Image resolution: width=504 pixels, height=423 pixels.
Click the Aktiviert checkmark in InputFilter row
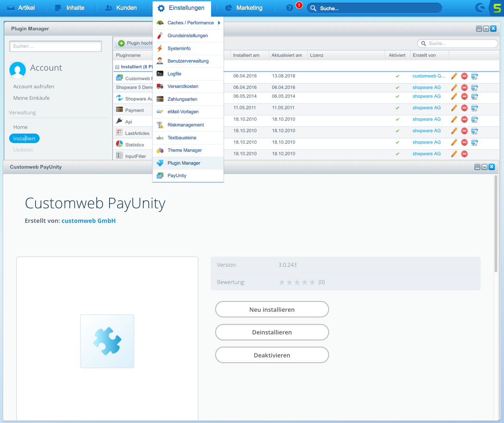(x=397, y=154)
